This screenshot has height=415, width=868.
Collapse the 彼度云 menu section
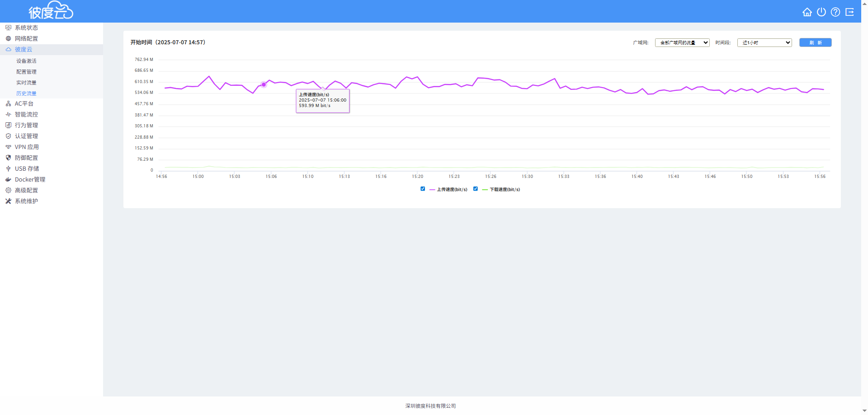24,50
